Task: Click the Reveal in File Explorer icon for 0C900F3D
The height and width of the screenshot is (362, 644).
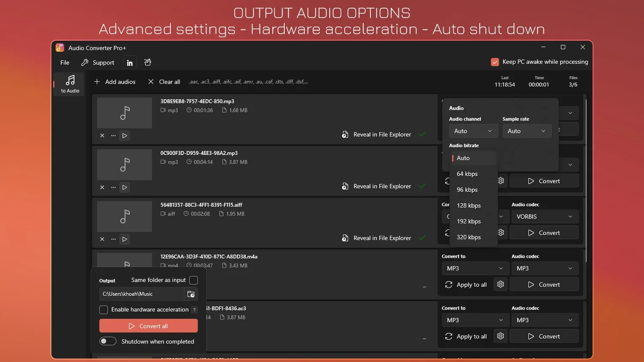Action: point(345,186)
